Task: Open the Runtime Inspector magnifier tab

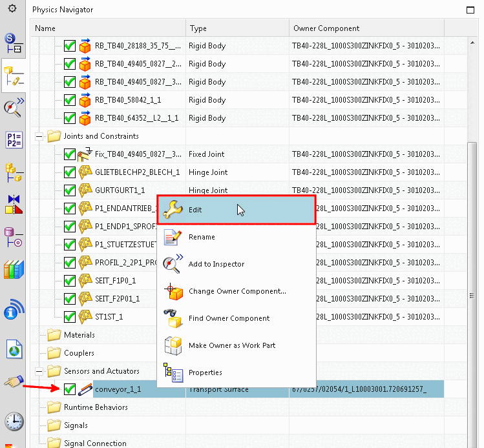Action: [x=14, y=108]
